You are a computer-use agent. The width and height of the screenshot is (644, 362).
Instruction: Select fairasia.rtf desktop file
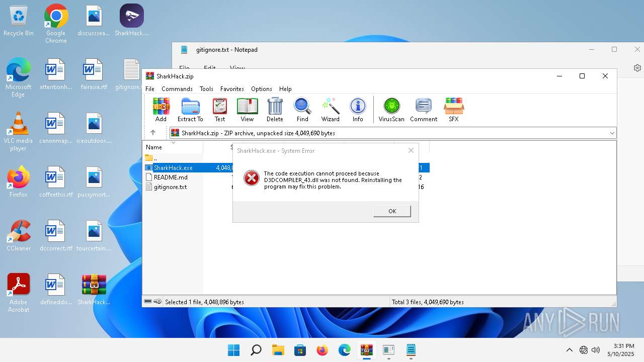94,74
